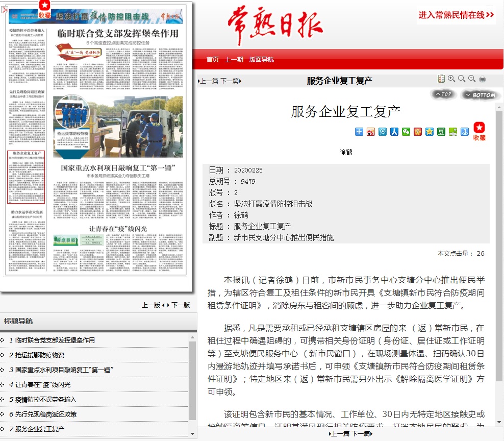Click the 副题 value 新市民支塘分中心推出便民措施

[284, 238]
